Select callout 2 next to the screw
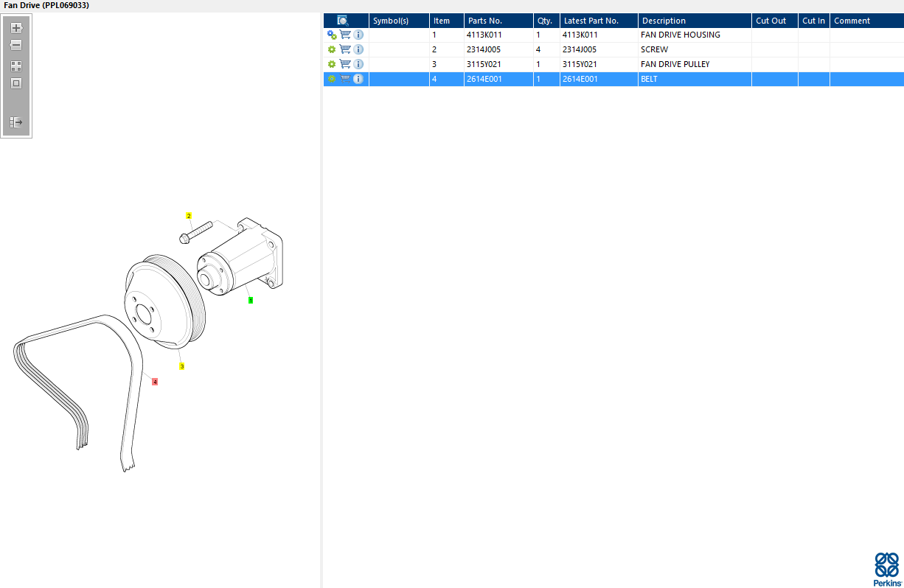This screenshot has width=904, height=588. tap(189, 216)
